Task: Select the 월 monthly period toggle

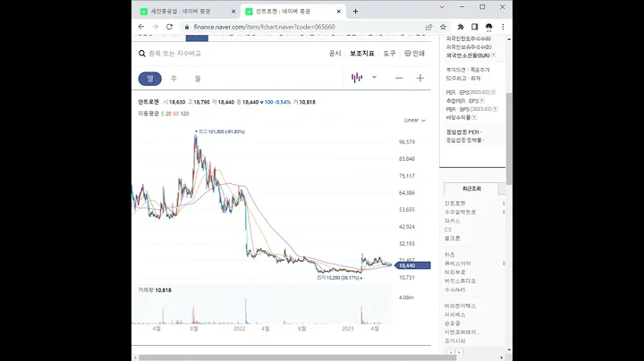Action: 198,79
